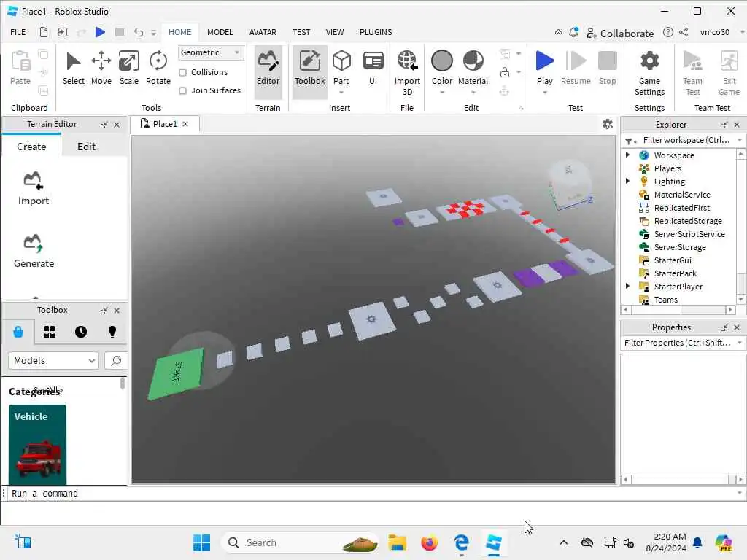The width and height of the screenshot is (747, 560).
Task: Open the vmco30 account menu
Action: [715, 32]
